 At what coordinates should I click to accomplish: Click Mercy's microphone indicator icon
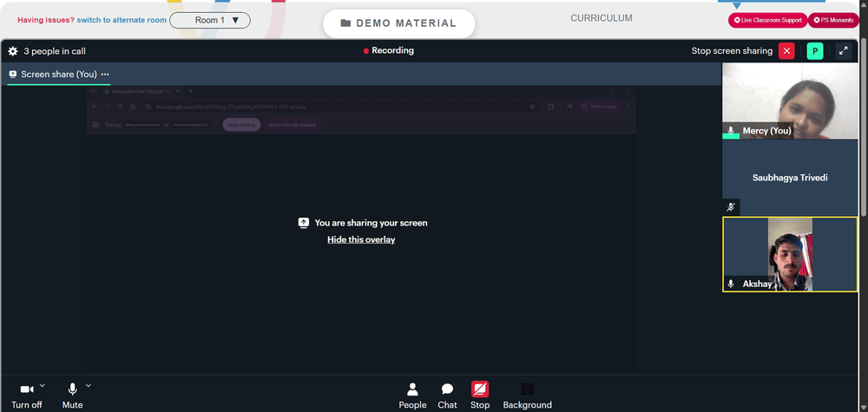pyautogui.click(x=731, y=130)
